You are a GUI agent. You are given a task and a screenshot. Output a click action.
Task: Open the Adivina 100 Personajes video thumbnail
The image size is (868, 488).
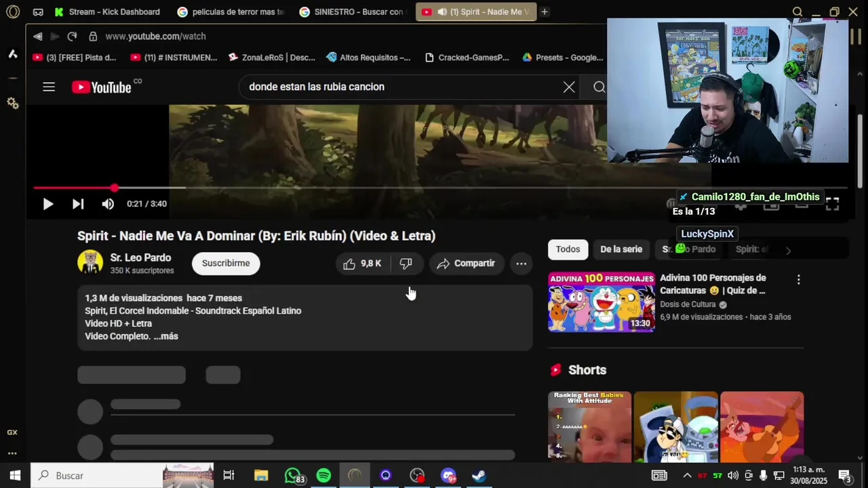point(601,302)
